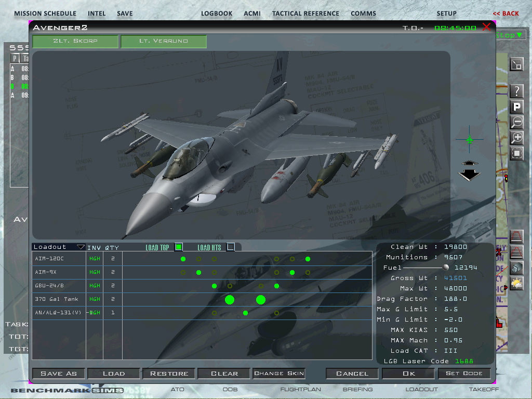Open the Mission Schedule menu
This screenshot has height=399, width=532.
point(45,14)
